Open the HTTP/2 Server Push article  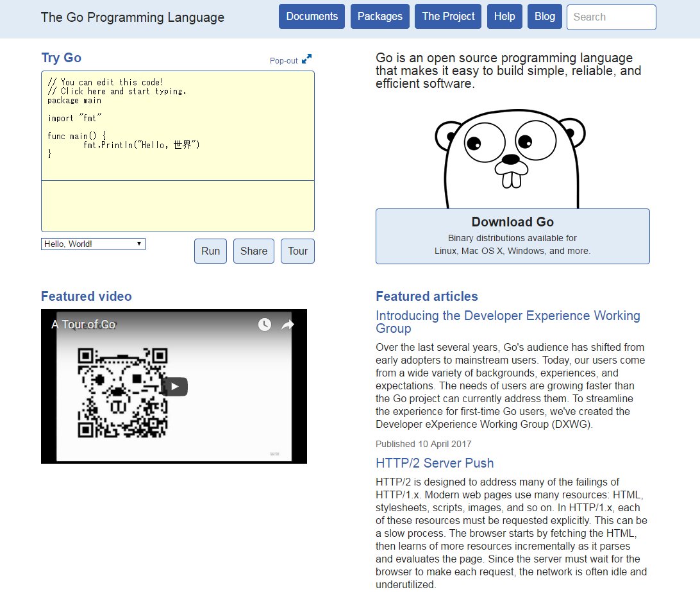coord(435,463)
